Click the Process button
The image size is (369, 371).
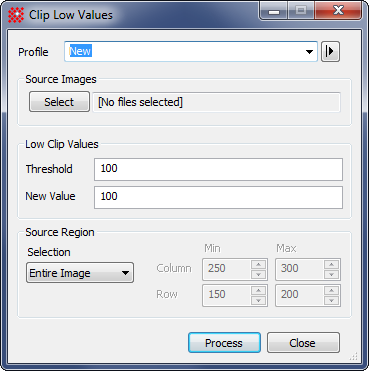point(224,343)
